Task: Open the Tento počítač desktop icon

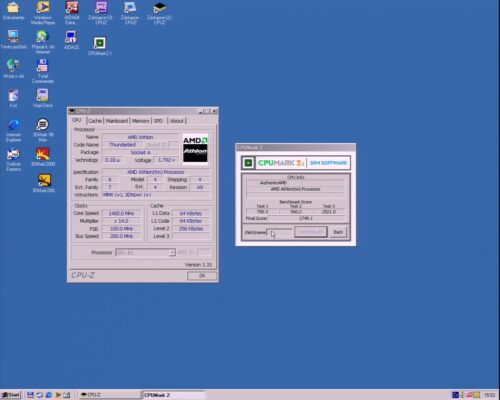Action: [13, 39]
